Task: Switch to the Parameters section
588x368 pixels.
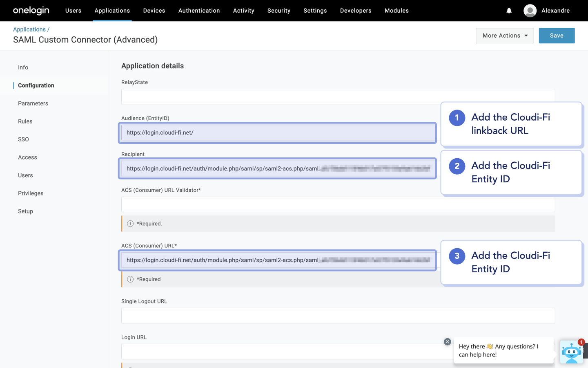Action: 33,103
